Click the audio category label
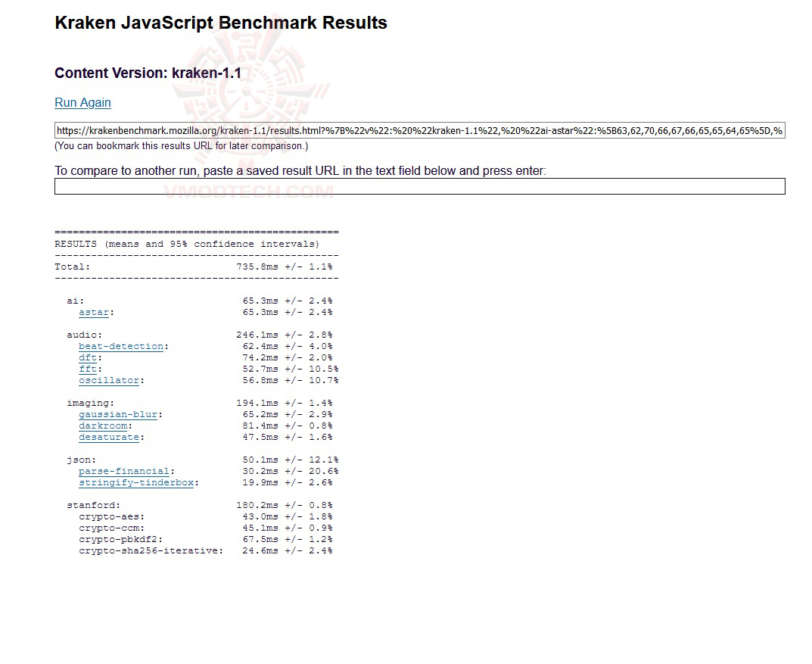Screen dimensions: 812x664 [x=85, y=335]
